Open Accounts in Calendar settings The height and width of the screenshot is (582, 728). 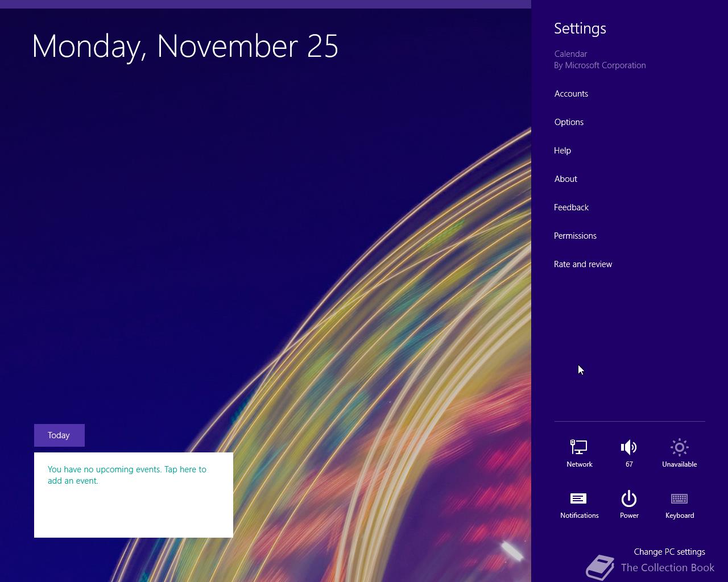click(x=571, y=94)
